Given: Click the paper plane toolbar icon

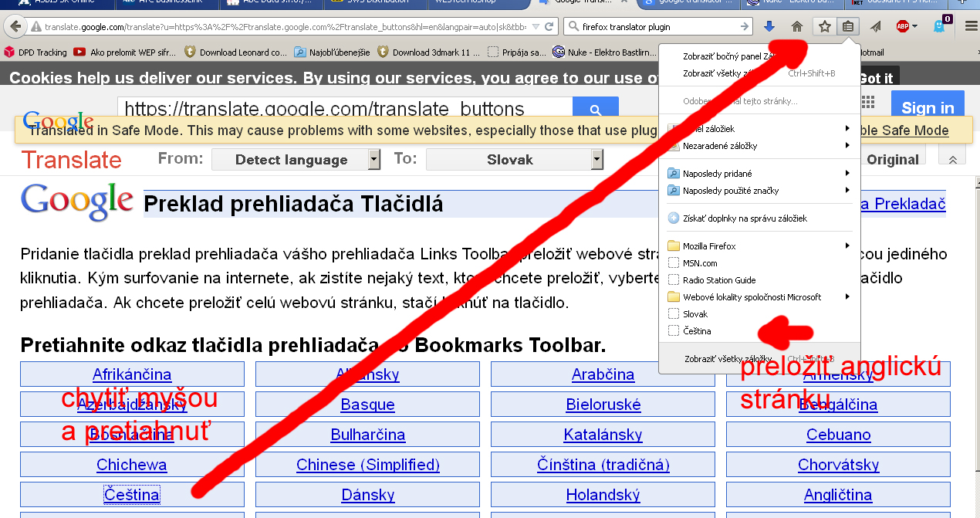Looking at the screenshot, I should 876,26.
